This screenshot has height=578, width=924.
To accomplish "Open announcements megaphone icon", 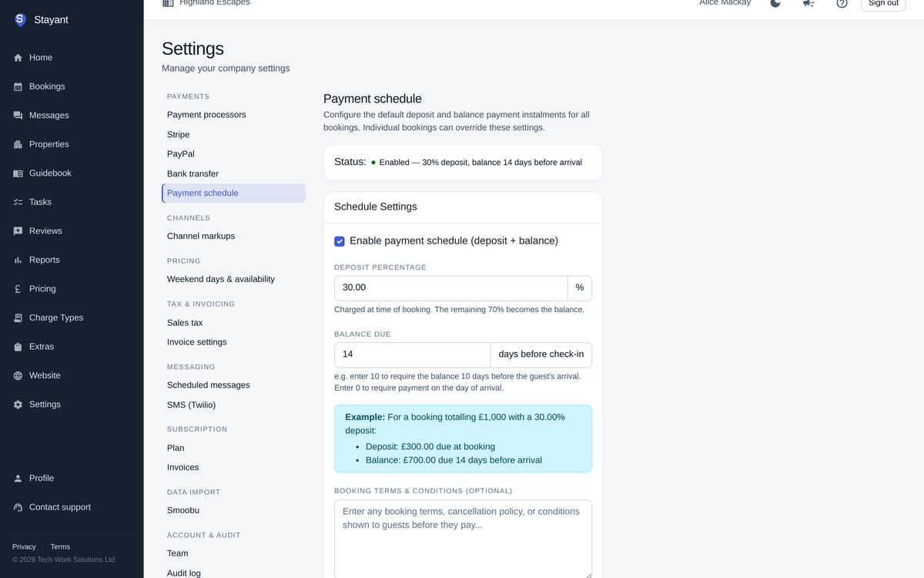I will click(808, 3).
